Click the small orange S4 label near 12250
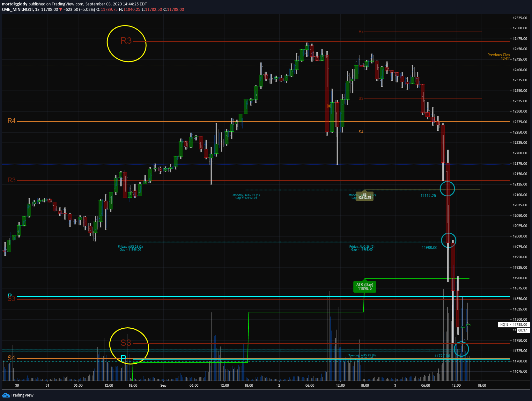 click(x=361, y=132)
